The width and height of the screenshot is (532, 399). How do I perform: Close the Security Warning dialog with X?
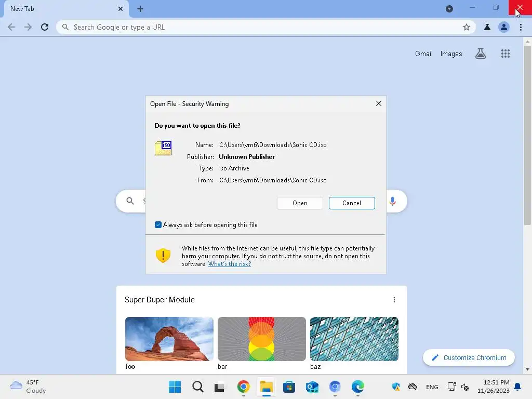click(379, 103)
